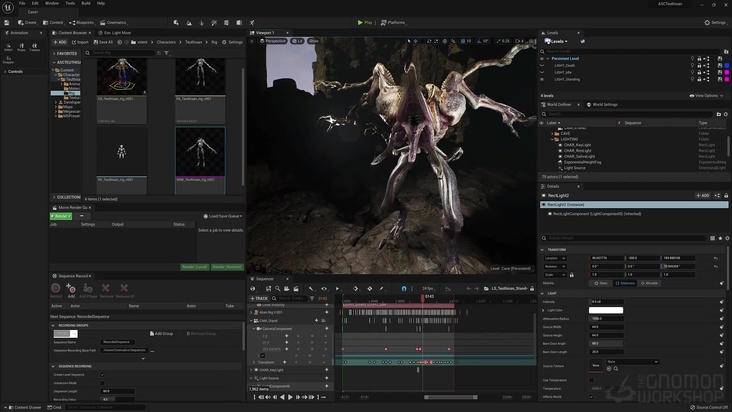Viewport: 732px width, 412px height.
Task: Toggle the Create Level Sequence checkbox
Action: click(103, 375)
